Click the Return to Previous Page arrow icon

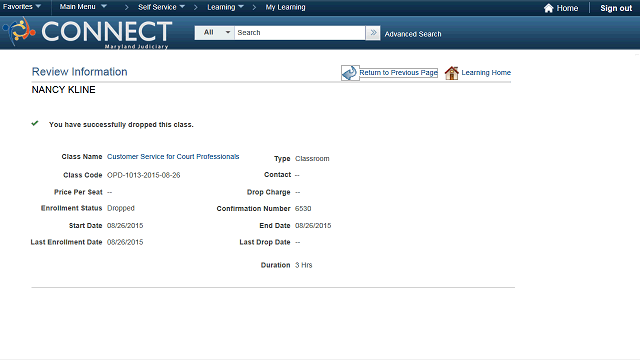point(350,73)
